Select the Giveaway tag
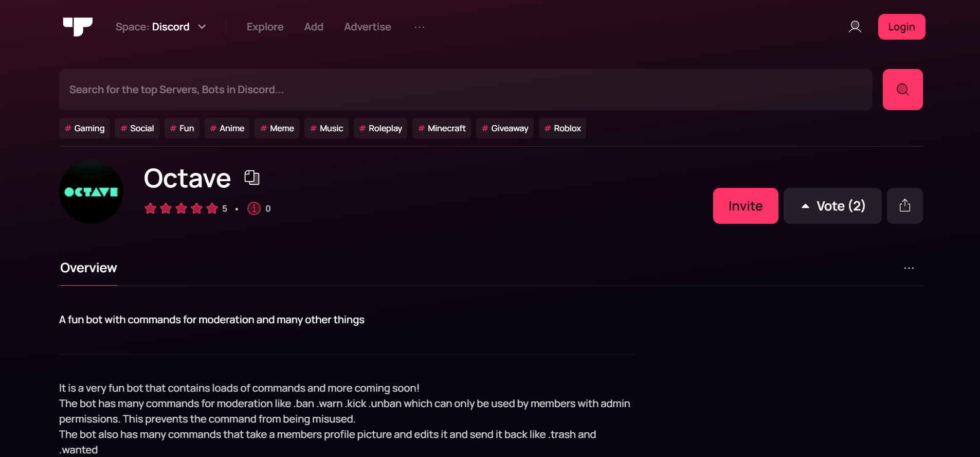 (x=505, y=128)
